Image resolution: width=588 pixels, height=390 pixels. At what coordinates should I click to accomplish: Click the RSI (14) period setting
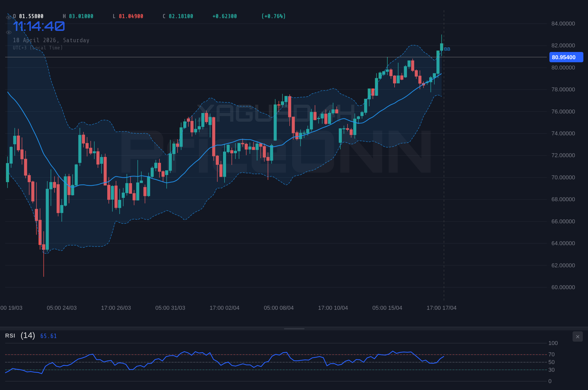pos(28,335)
